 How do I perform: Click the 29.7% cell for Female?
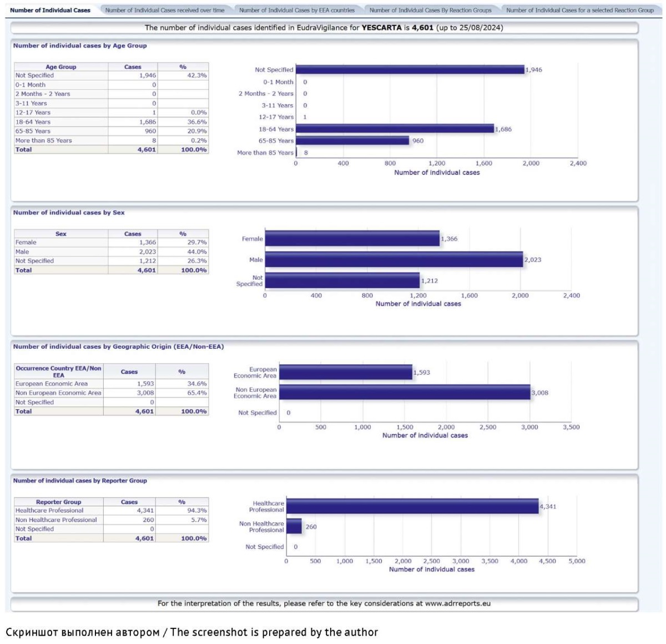[183, 243]
